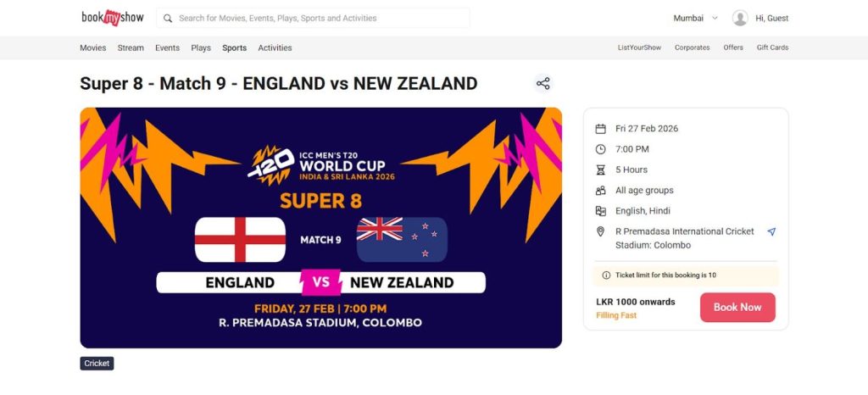The width and height of the screenshot is (868, 395).
Task: Click the Cricket tag chip
Action: coord(97,364)
